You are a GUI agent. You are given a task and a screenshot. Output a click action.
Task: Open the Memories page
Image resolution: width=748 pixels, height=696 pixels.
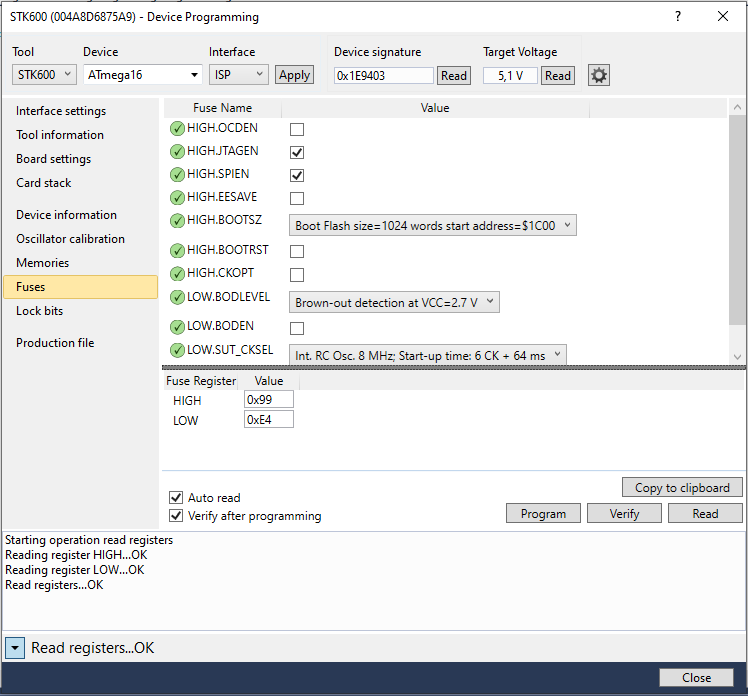(42, 263)
